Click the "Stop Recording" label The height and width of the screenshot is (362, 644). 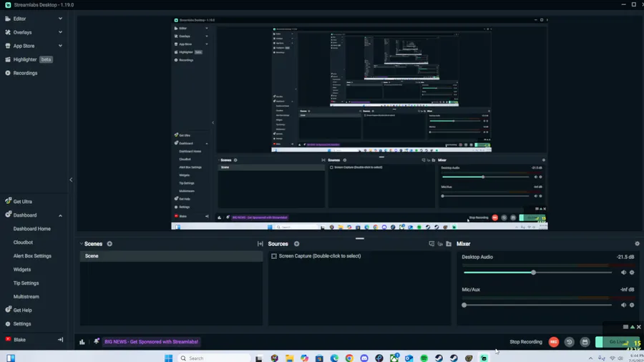(x=526, y=342)
